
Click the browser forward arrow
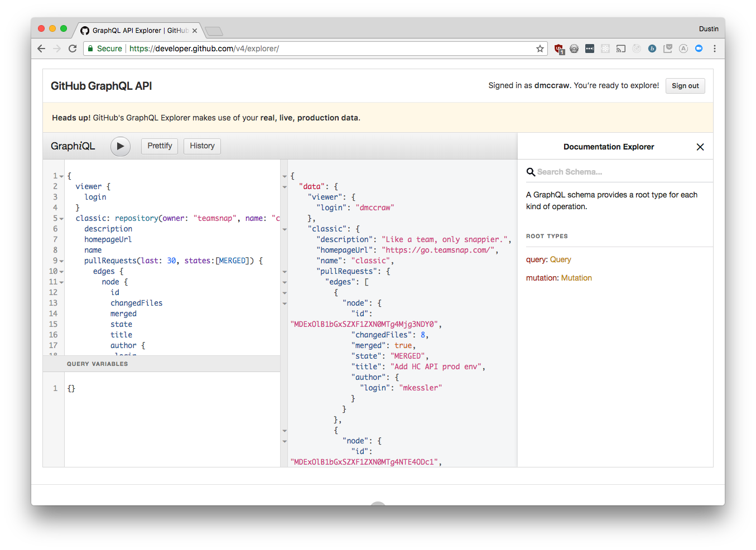57,49
